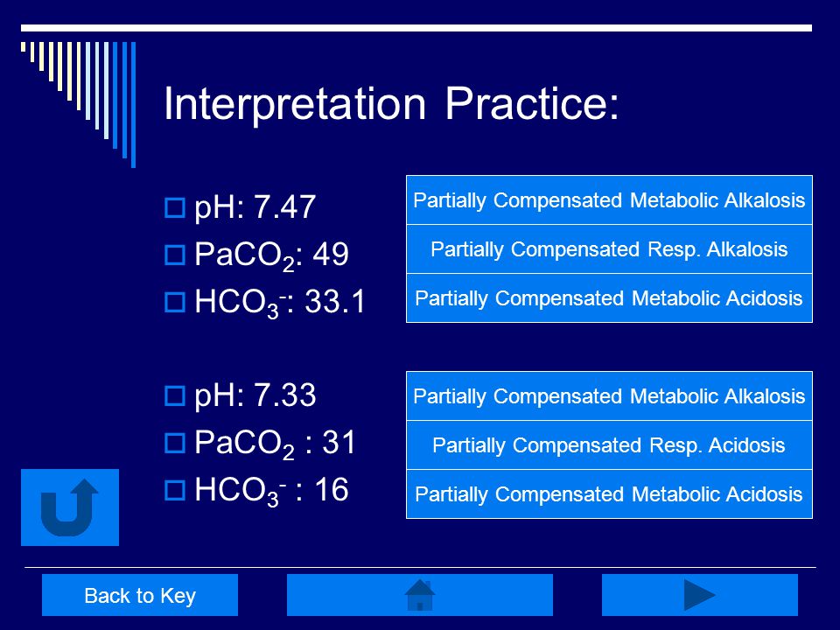The height and width of the screenshot is (630, 840).
Task: Click the square bullet beside pH: 7.47
Action: tap(175, 208)
